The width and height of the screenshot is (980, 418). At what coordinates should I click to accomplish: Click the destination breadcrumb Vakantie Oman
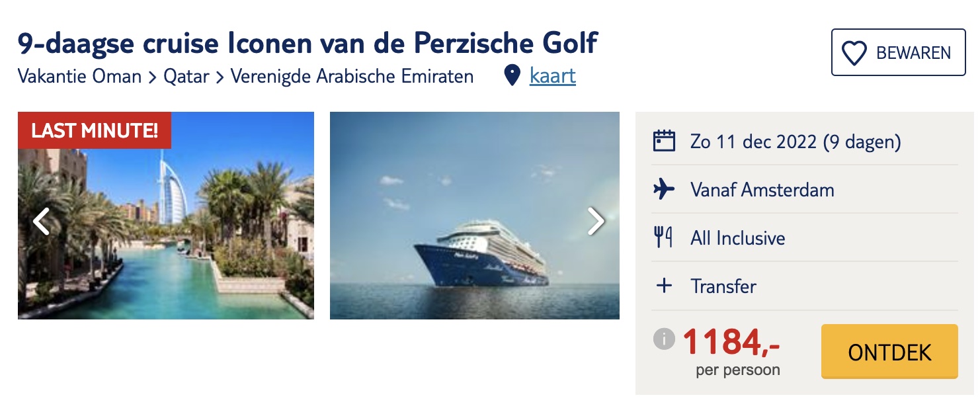tap(79, 77)
